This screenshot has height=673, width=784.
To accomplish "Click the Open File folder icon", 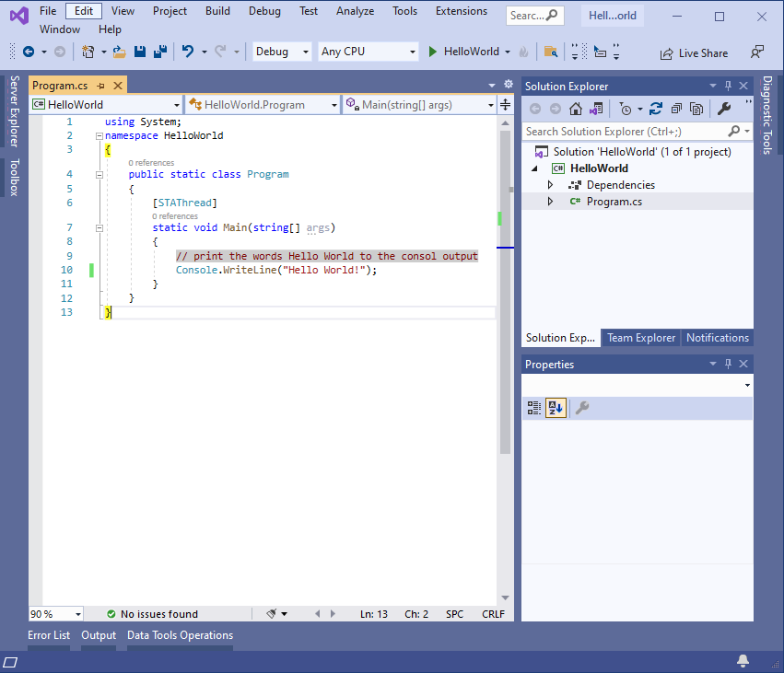I will (119, 52).
